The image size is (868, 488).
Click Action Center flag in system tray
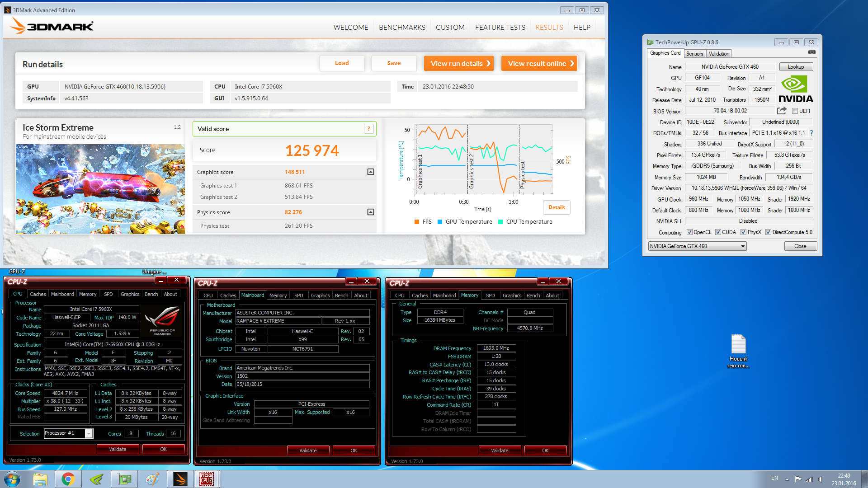(798, 479)
